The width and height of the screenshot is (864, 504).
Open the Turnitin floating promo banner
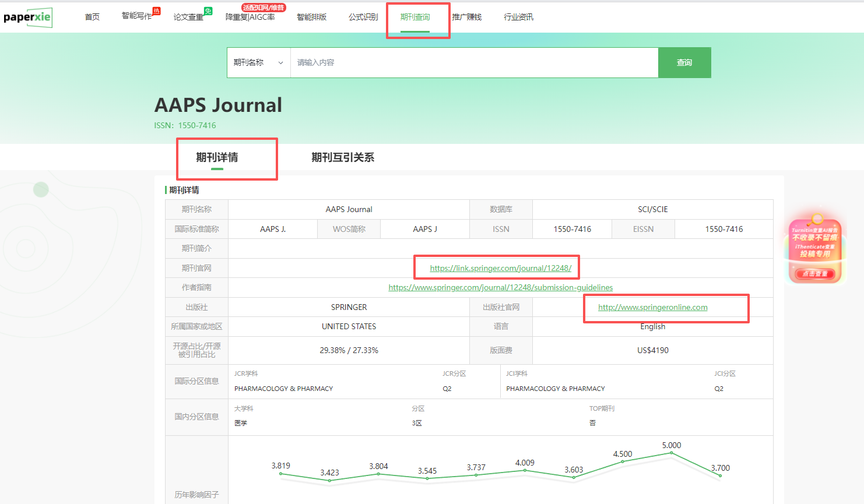815,251
